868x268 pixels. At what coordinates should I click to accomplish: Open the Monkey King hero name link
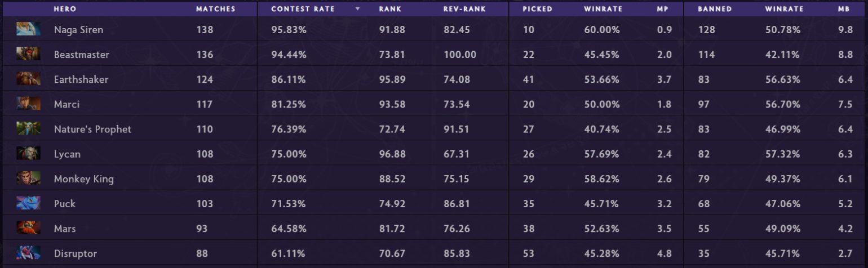83,179
